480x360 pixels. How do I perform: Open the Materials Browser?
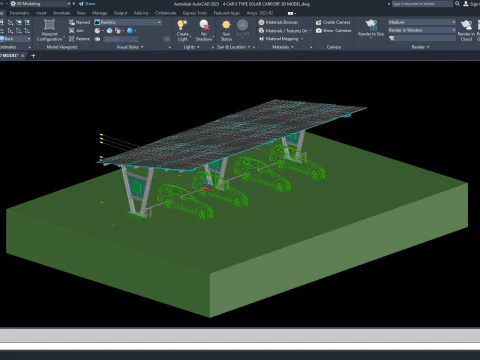tap(278, 22)
